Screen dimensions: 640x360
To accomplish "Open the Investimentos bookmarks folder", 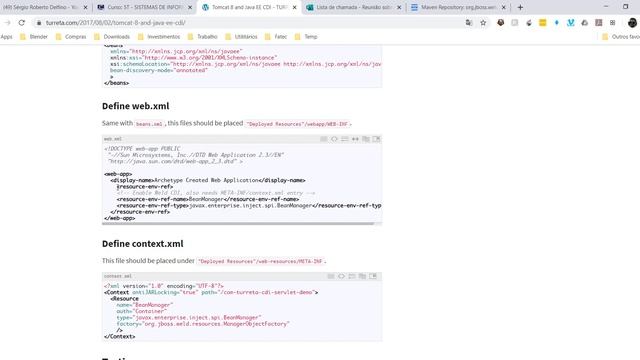I will point(159,37).
